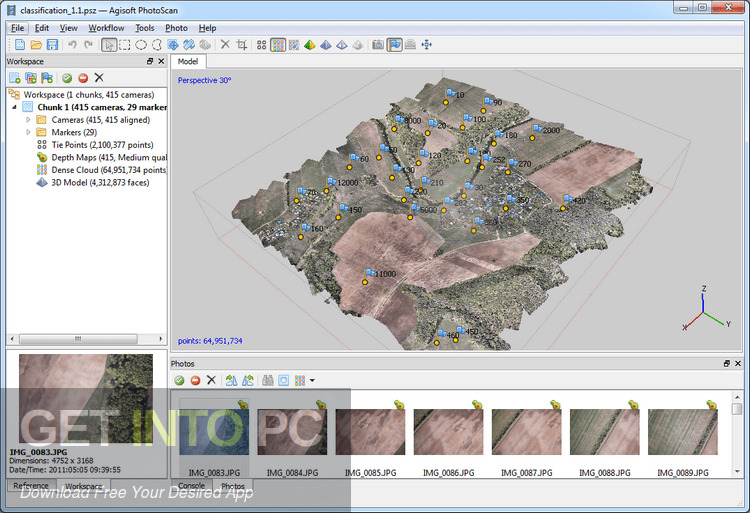Click the Photos pane scroll-down arrow
This screenshot has width=750, height=513.
pos(737,471)
